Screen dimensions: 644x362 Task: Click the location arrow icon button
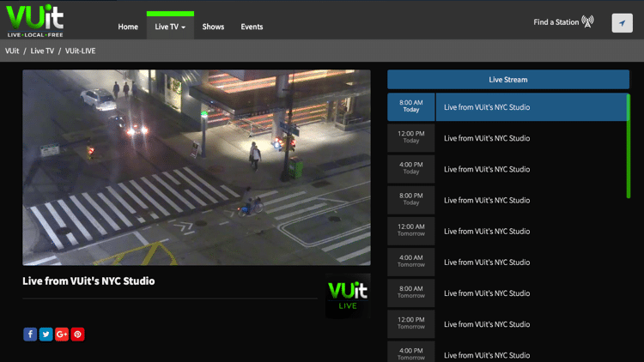[x=622, y=23]
